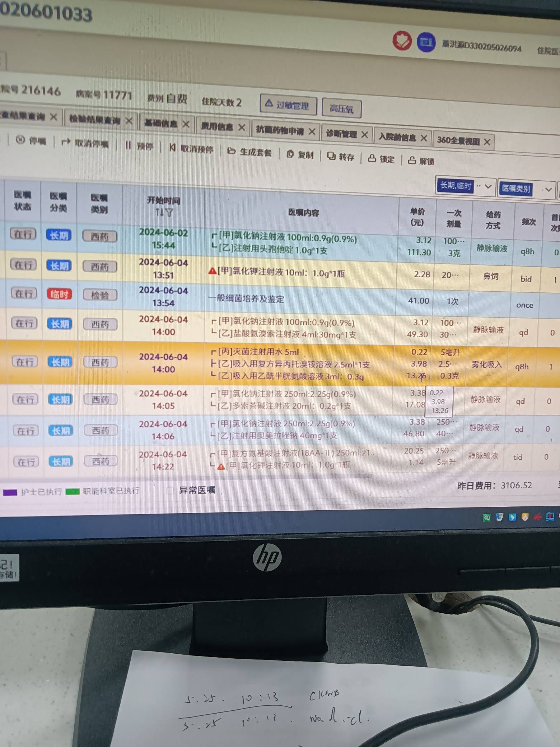Click the blue shield tray icon
Viewport: 560px width, 747px height.
512,517
